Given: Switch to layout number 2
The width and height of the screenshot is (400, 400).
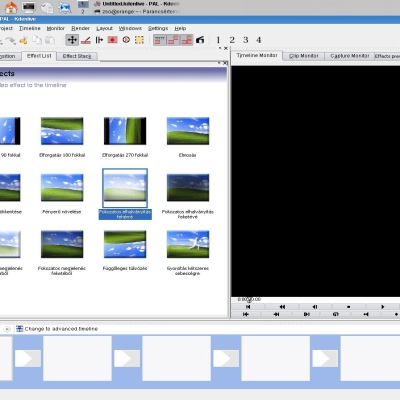Looking at the screenshot, I should pyautogui.click(x=232, y=40).
